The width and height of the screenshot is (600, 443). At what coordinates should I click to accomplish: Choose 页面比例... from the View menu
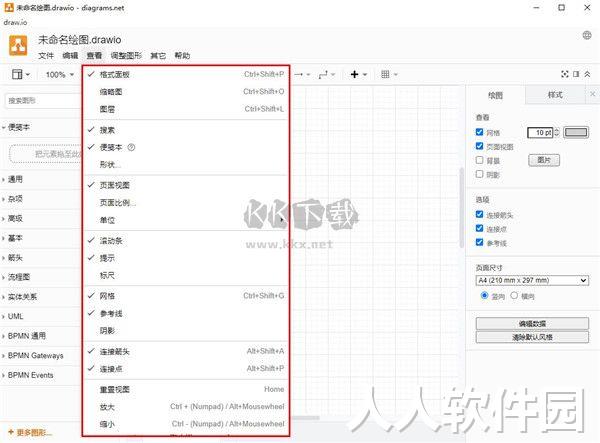186,202
